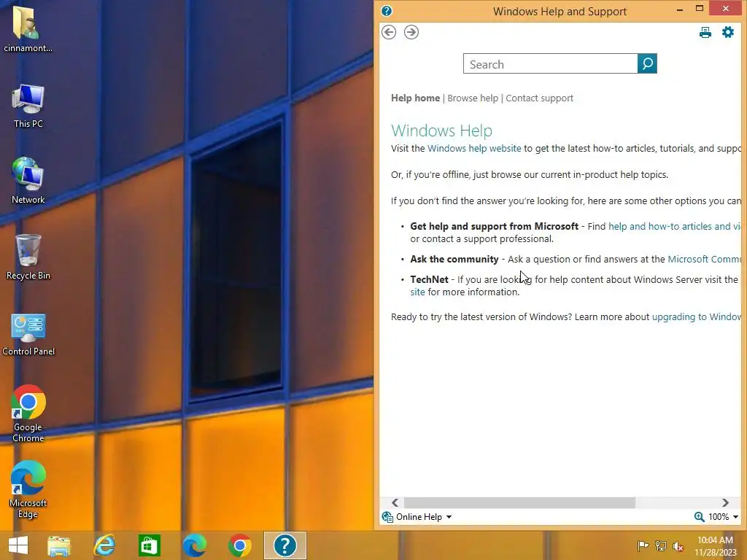
Task: Select This PC desktop icon
Action: pyautogui.click(x=28, y=106)
